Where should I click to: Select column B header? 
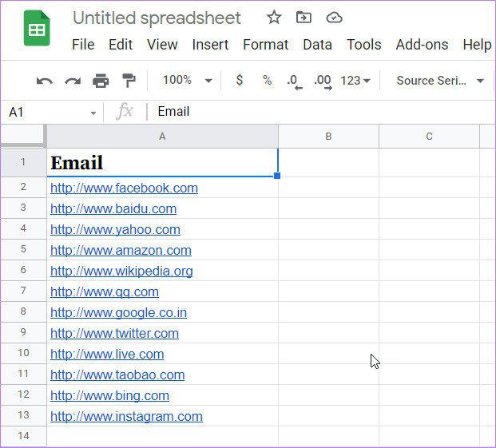328,137
